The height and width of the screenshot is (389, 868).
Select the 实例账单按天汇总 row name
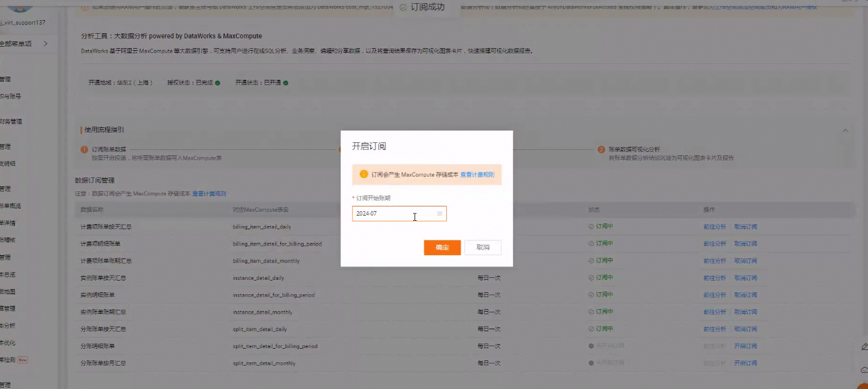pos(102,278)
